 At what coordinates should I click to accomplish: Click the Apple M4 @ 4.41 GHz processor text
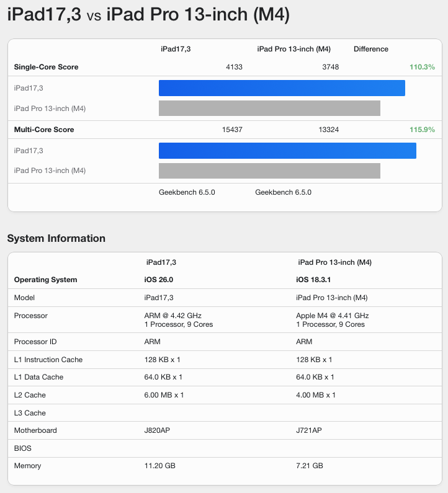pyautogui.click(x=332, y=316)
